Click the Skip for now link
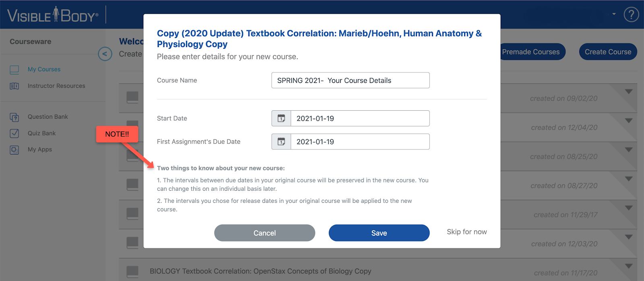Image resolution: width=644 pixels, height=281 pixels. 467,232
